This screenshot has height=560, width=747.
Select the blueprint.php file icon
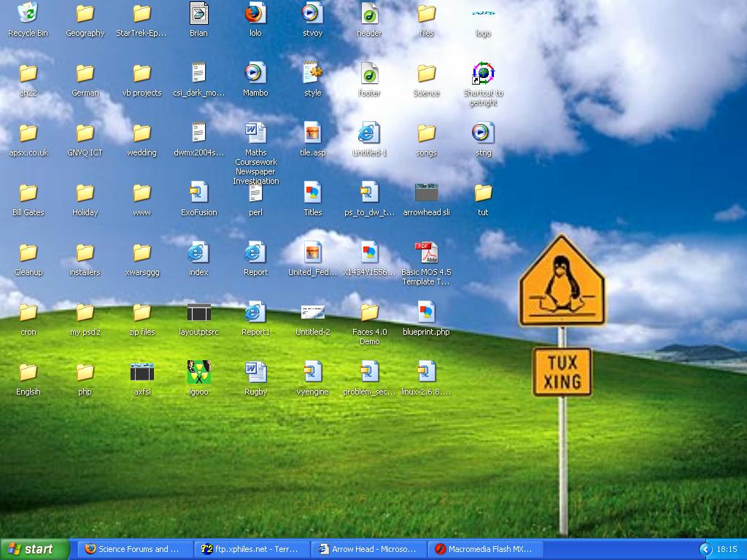pyautogui.click(x=426, y=313)
